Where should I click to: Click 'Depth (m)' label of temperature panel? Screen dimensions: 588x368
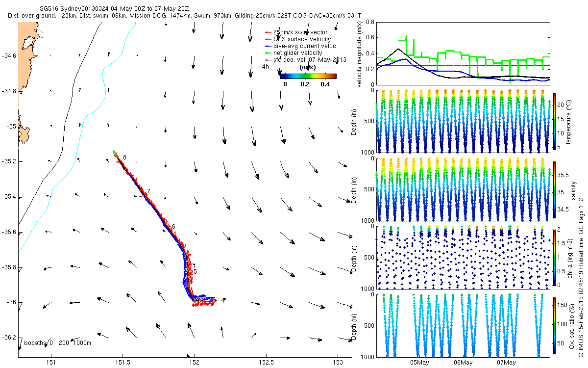click(355, 121)
